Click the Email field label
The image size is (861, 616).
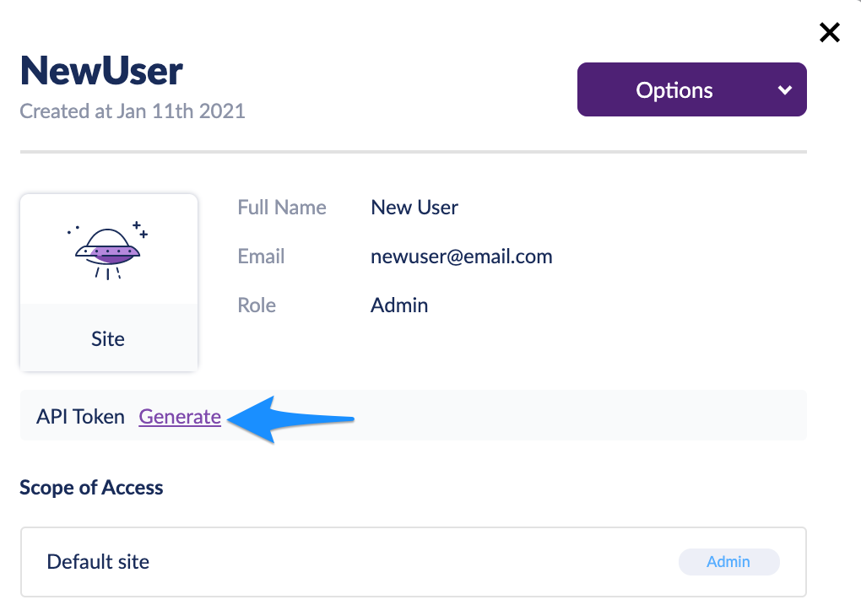tap(261, 257)
